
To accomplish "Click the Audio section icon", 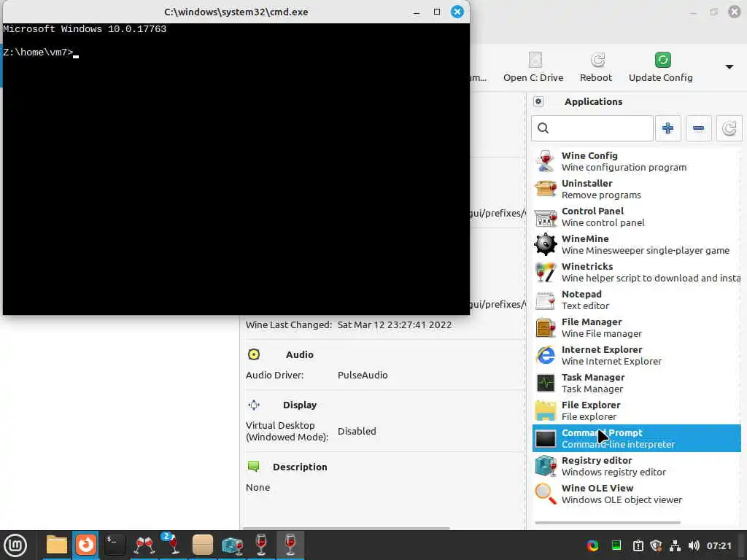I will point(254,354).
